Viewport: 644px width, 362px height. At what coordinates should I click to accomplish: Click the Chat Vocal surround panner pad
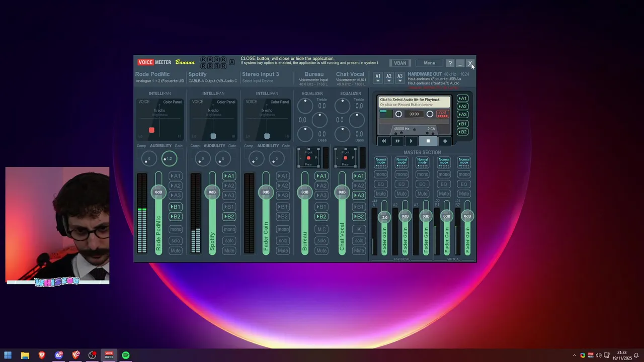click(x=346, y=158)
